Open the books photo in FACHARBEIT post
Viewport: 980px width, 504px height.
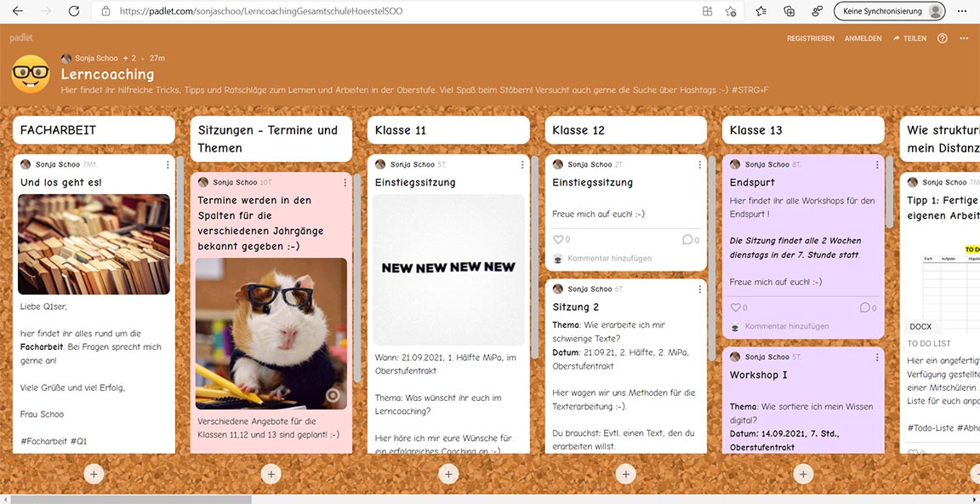94,244
